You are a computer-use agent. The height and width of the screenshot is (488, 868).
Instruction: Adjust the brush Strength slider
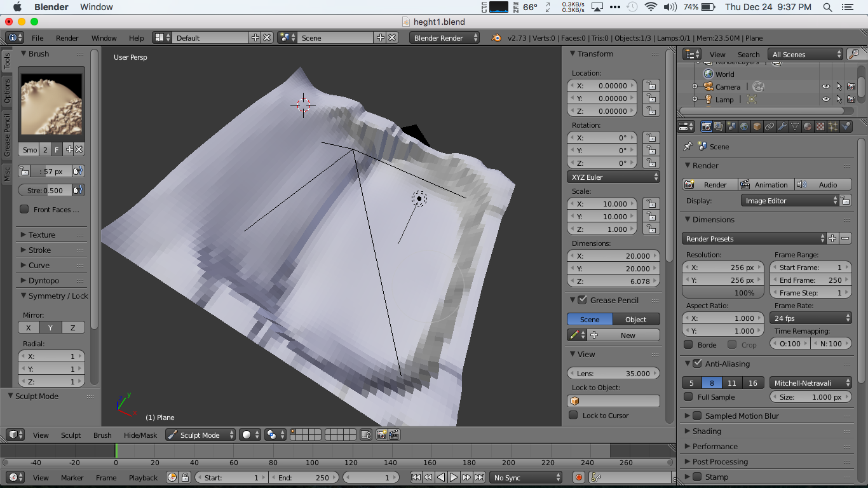point(44,190)
